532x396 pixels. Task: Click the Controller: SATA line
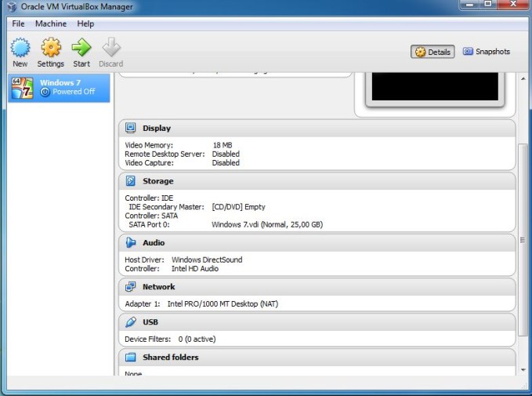[151, 216]
